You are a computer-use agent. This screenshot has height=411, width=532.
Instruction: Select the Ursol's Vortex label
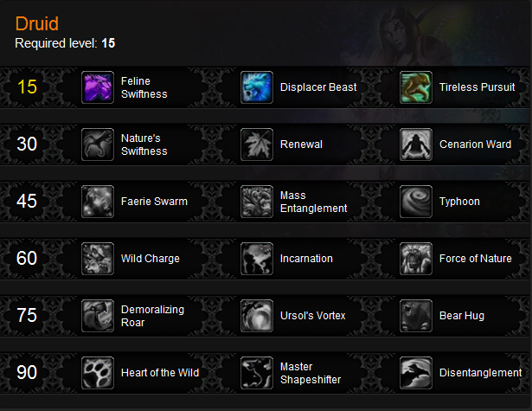[312, 316]
